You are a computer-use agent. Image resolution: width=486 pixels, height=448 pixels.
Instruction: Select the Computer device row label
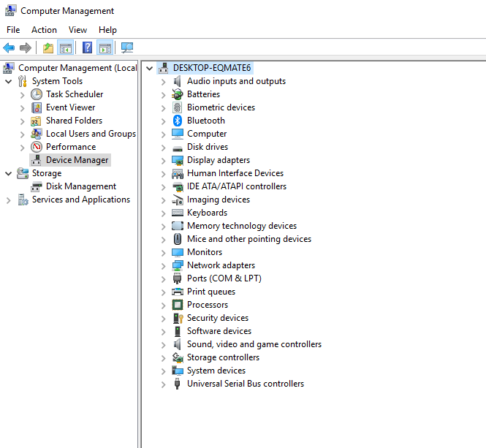[207, 134]
